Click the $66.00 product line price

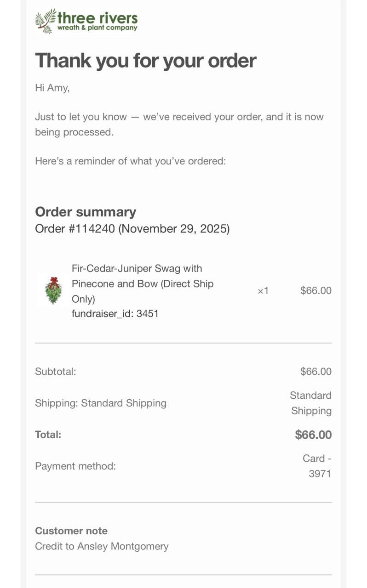point(315,290)
